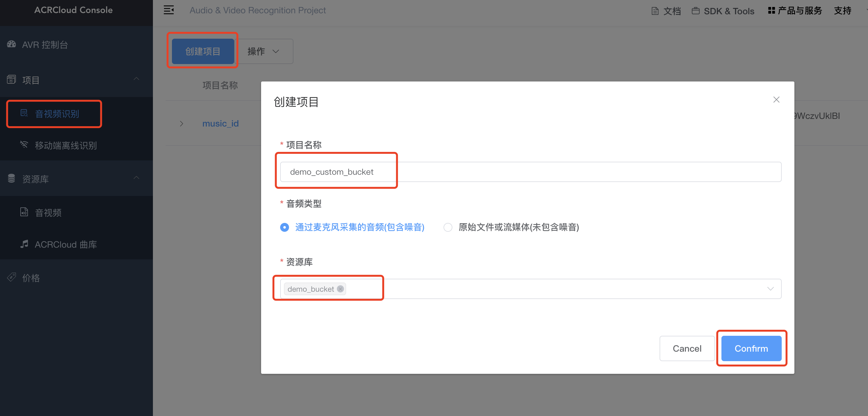Click Confirm in the dialog

(752, 348)
